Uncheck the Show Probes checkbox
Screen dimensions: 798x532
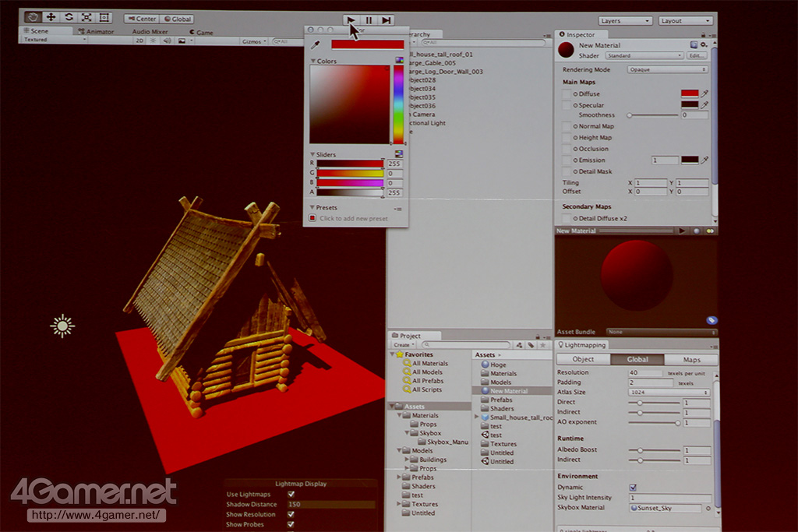pyautogui.click(x=291, y=524)
